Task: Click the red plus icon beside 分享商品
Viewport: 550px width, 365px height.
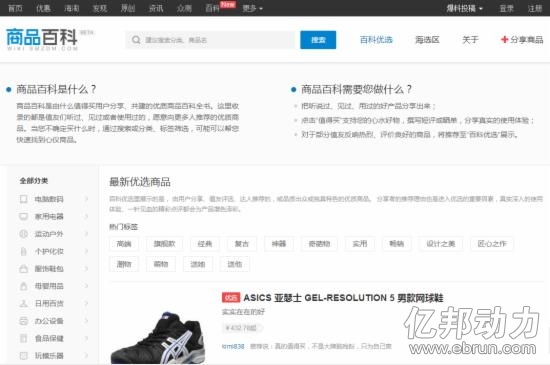Action: 504,40
